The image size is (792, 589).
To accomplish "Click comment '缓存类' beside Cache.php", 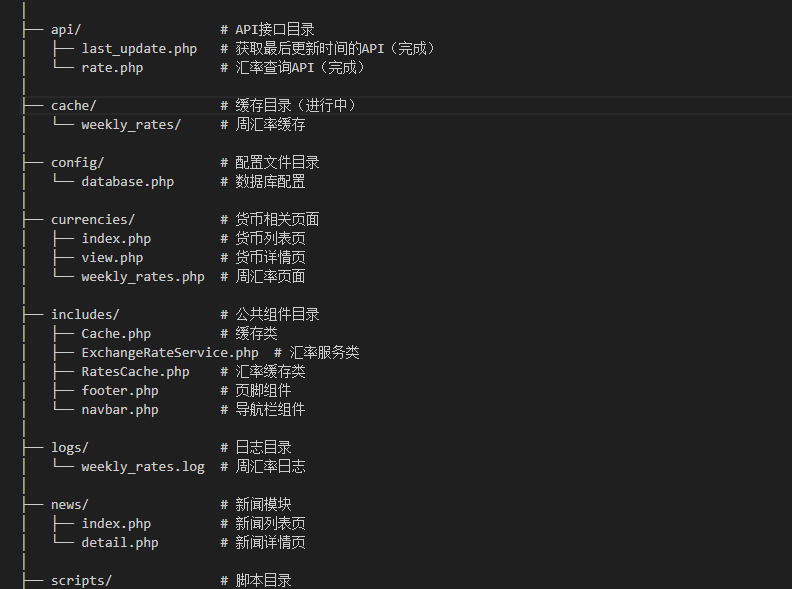I will pos(256,334).
